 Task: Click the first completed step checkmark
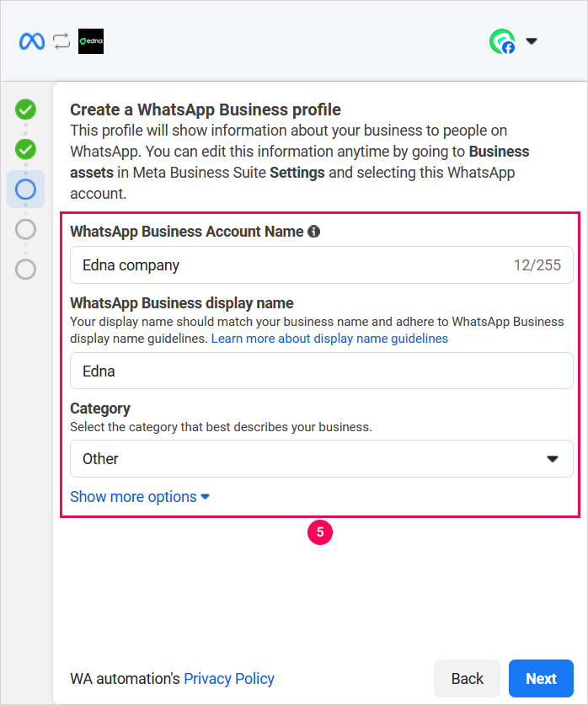(x=26, y=109)
